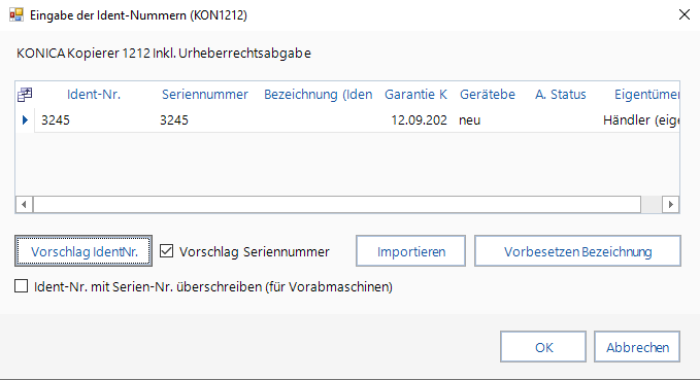Click Vorschlag IdentNr. button
The image size is (700, 380).
83,251
